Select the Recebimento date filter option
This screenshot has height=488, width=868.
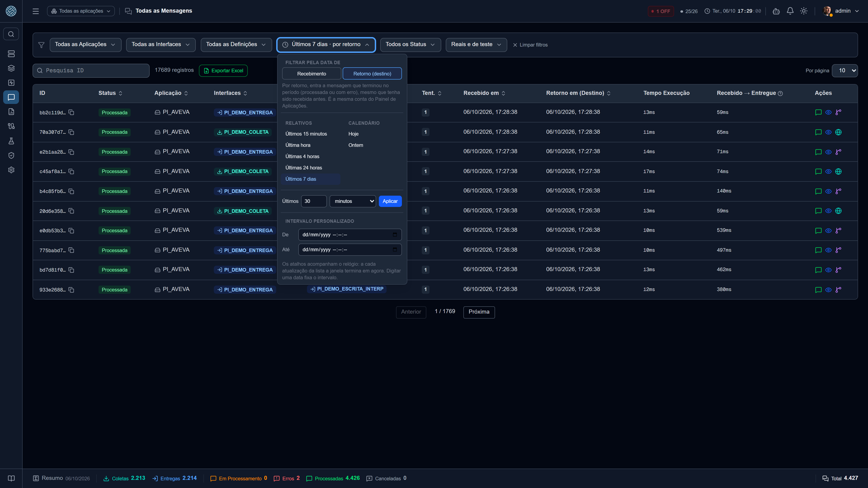pos(311,73)
